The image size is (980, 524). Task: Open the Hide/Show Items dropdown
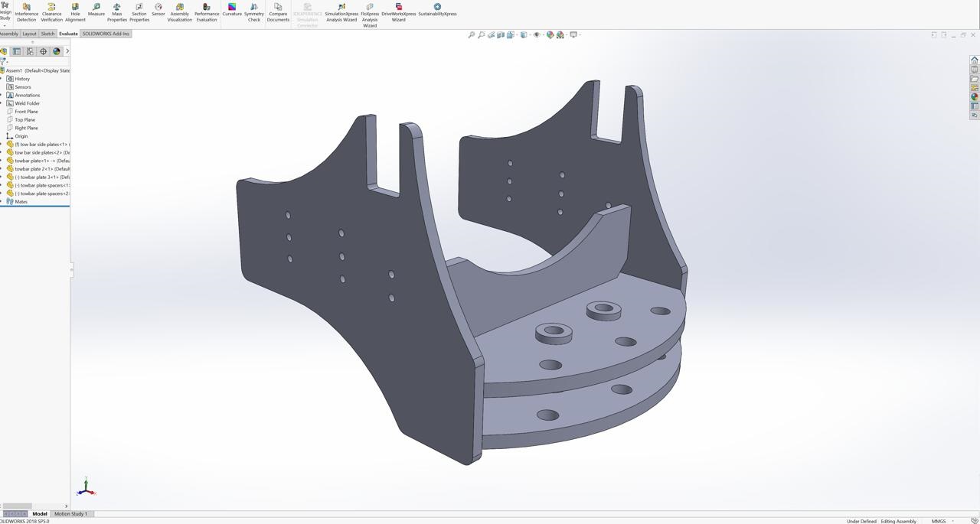click(537, 34)
